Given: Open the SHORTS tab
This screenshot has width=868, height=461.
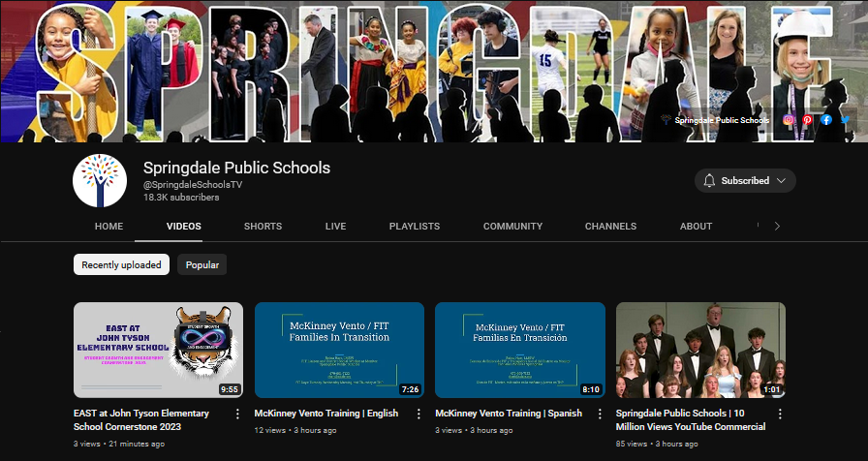Looking at the screenshot, I should 263,227.
